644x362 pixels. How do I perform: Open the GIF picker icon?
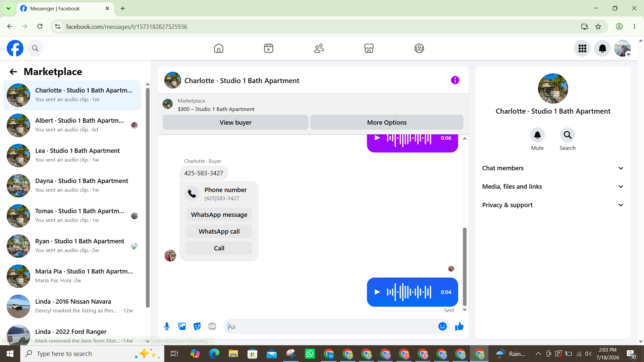click(x=212, y=326)
